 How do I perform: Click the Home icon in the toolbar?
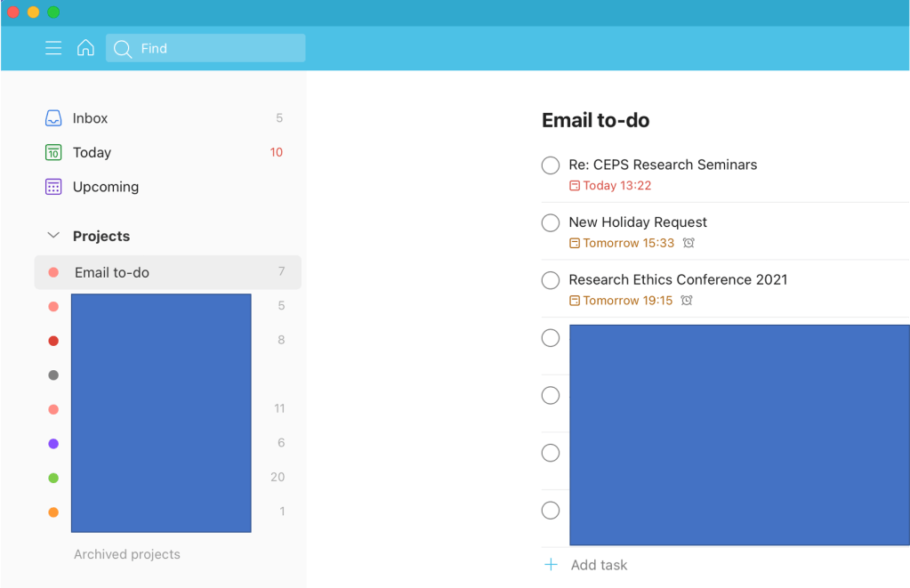[85, 48]
